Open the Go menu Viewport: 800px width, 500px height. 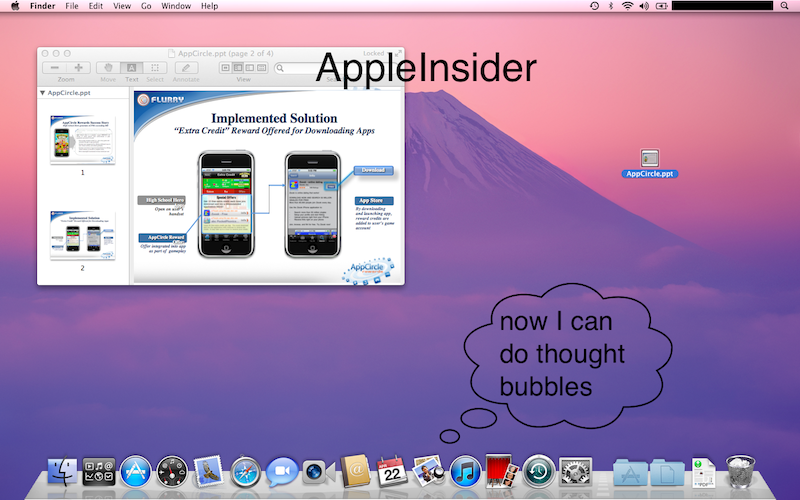point(146,6)
